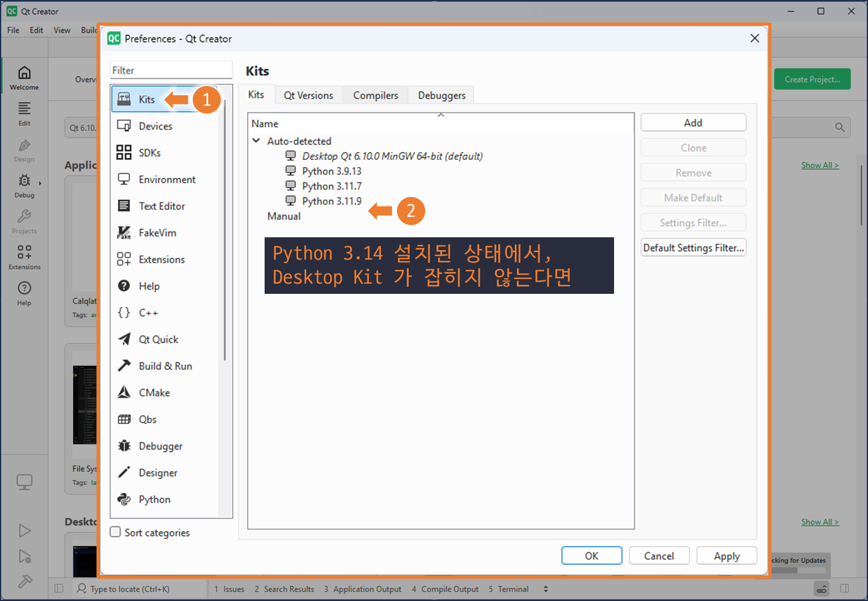868x601 pixels.
Task: Click Default Settings Filter button
Action: 693,247
